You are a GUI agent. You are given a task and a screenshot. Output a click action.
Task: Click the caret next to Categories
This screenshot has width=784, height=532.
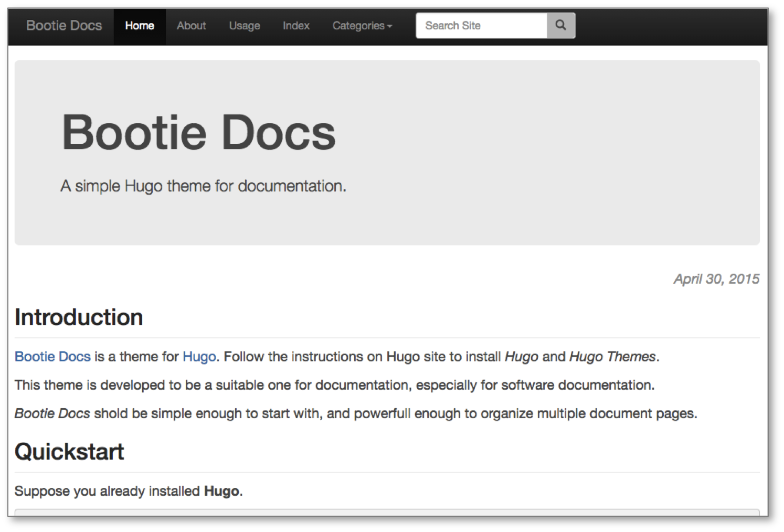pyautogui.click(x=389, y=26)
